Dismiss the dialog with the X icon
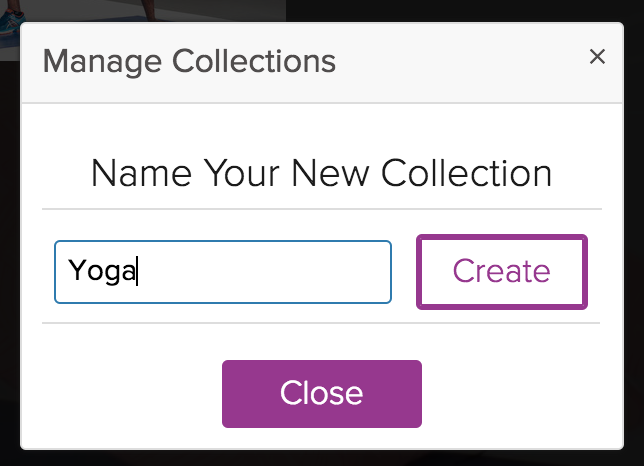This screenshot has width=644, height=466. click(597, 57)
